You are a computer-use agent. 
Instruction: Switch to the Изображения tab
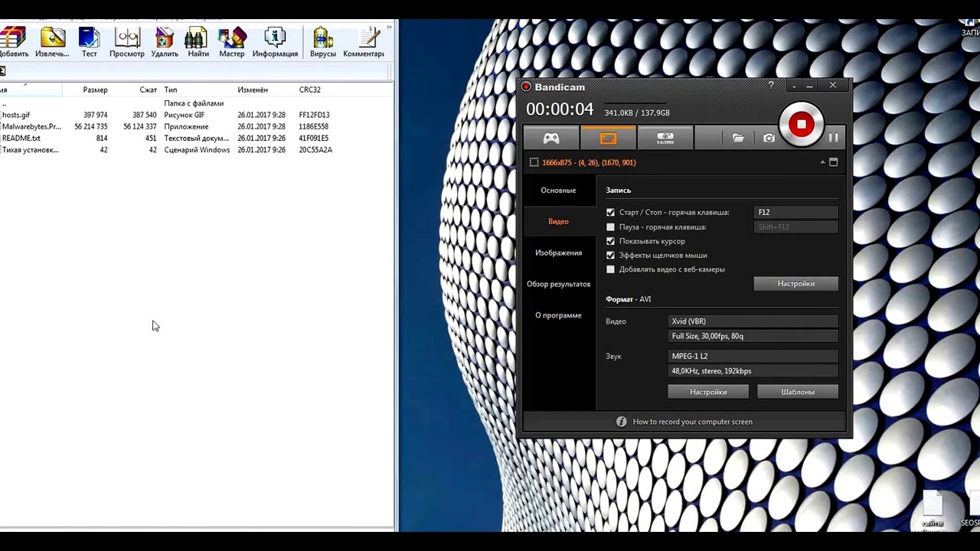[x=558, y=253]
